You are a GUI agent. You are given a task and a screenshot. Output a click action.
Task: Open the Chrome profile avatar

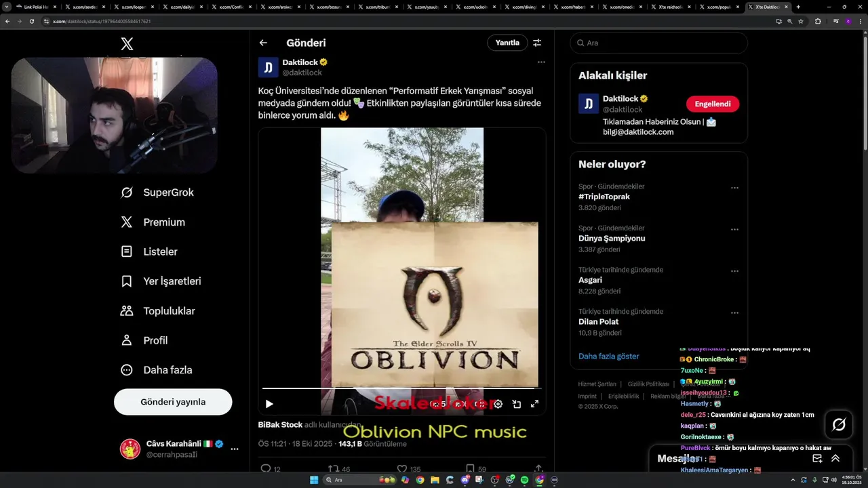coord(848,21)
